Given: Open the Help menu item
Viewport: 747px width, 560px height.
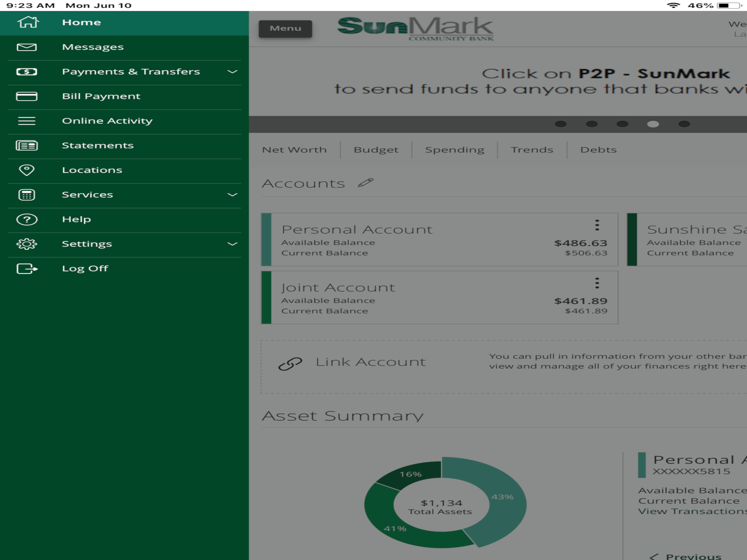Looking at the screenshot, I should point(124,220).
